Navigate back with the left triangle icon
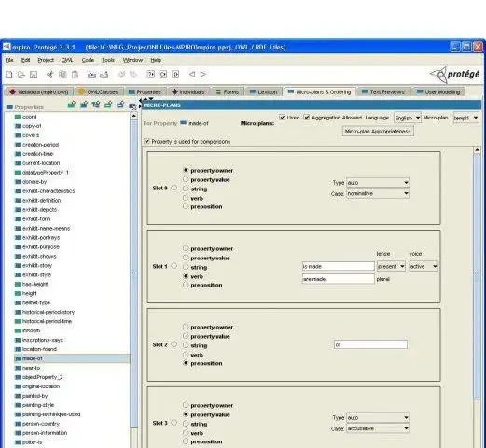 click(x=192, y=74)
